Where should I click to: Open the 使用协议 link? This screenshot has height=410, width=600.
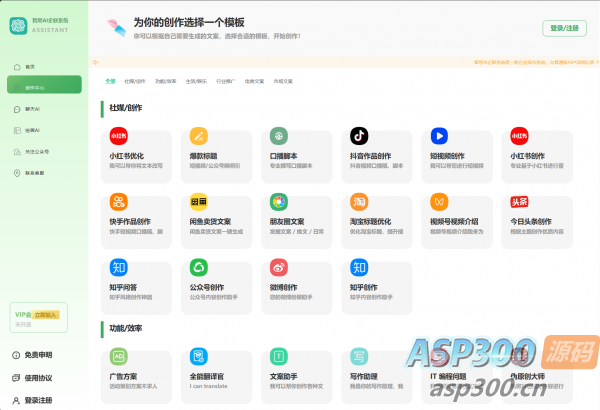33,378
